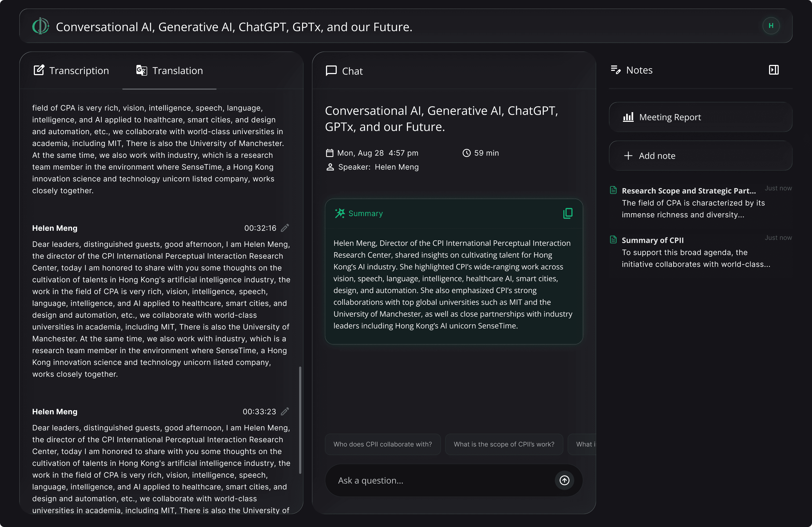The image size is (812, 527).
Task: Click the transcript panel scrollbar
Action: (x=300, y=420)
